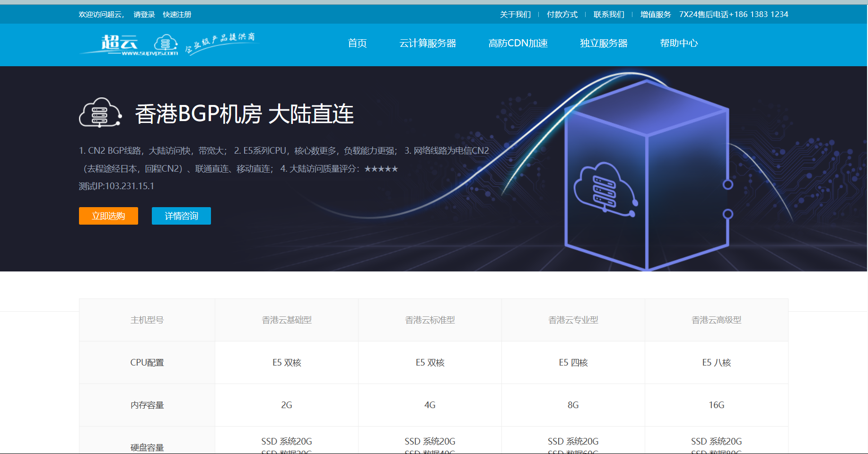Click the 香港云专业型 column header
The image size is (868, 454).
573,320
